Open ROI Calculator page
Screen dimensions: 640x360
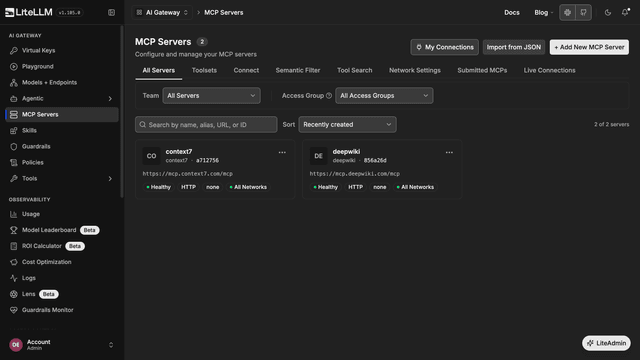[x=62, y=246]
